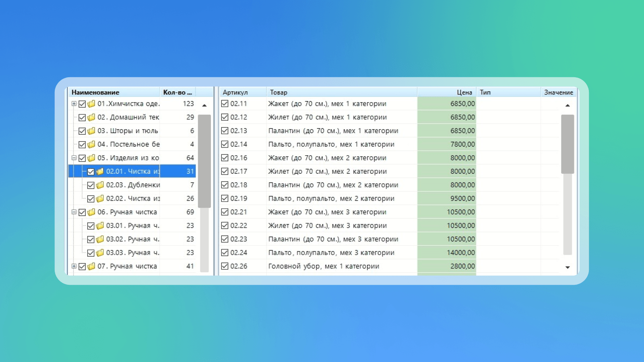
Task: Click green price cell 14000,00
Action: pos(447,253)
